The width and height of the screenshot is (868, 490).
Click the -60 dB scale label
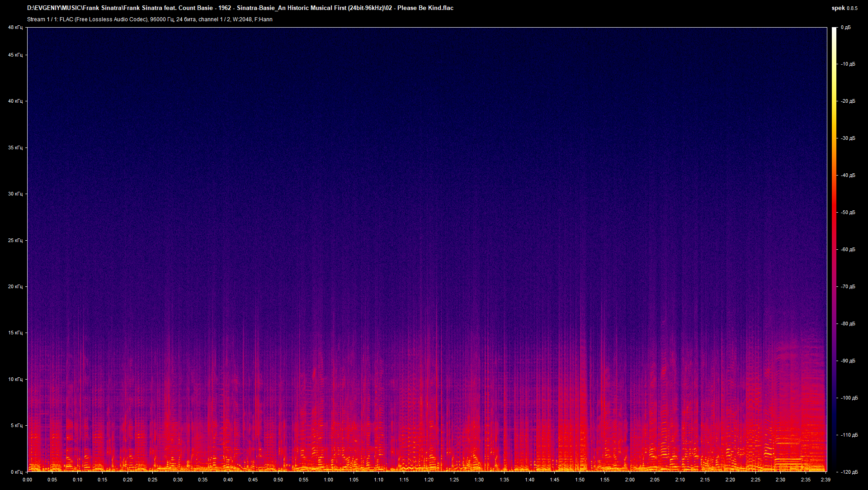click(x=848, y=249)
